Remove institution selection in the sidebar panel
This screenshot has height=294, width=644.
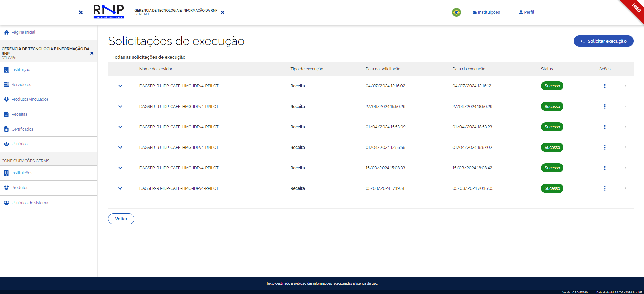coord(92,53)
